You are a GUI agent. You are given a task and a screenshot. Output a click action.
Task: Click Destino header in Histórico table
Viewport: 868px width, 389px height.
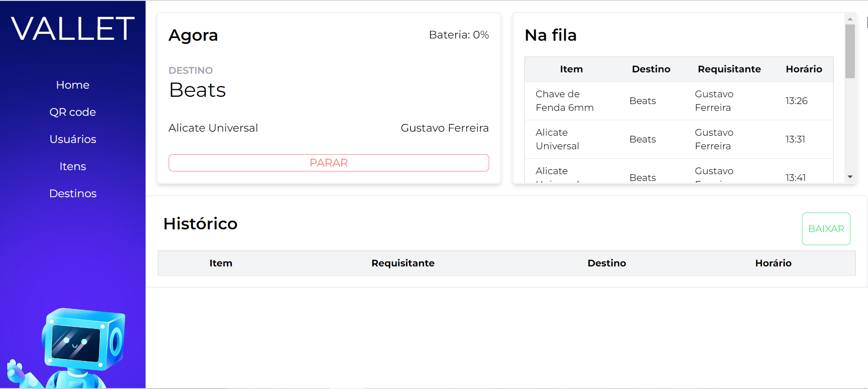(x=607, y=263)
